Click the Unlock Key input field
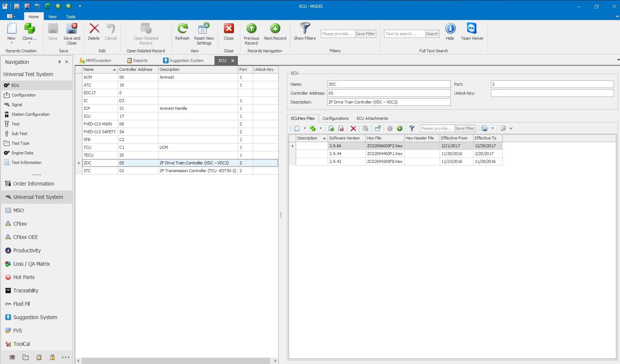Viewport: 620px width, 364px height. point(552,93)
